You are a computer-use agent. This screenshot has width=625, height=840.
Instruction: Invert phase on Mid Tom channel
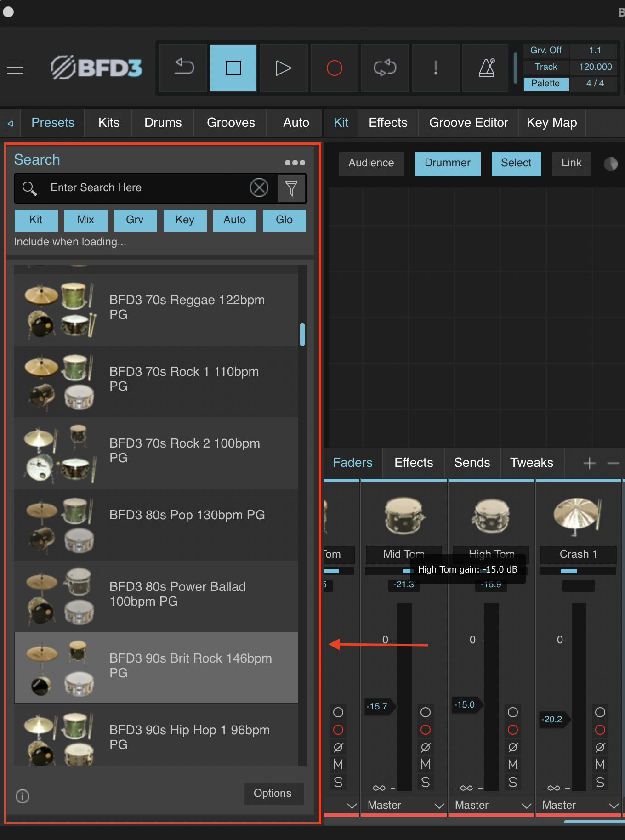tap(426, 747)
